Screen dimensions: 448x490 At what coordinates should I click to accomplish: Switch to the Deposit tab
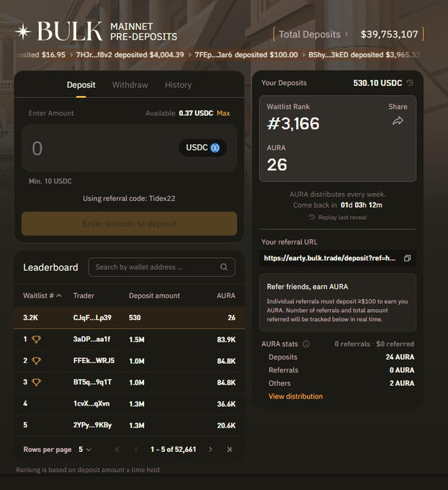81,85
